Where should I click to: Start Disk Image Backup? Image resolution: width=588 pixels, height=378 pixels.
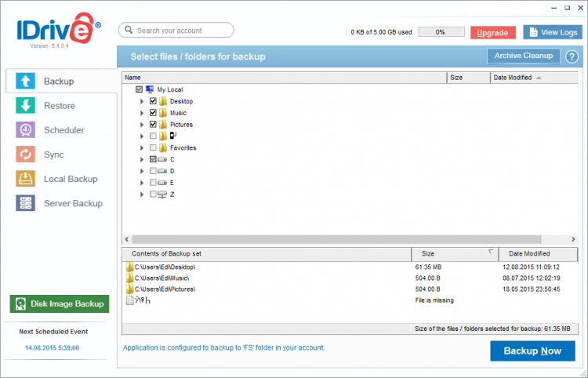pyautogui.click(x=60, y=303)
